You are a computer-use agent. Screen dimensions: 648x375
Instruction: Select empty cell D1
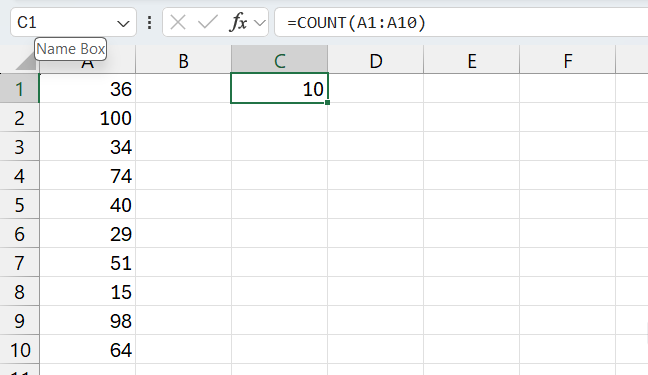[x=376, y=88]
